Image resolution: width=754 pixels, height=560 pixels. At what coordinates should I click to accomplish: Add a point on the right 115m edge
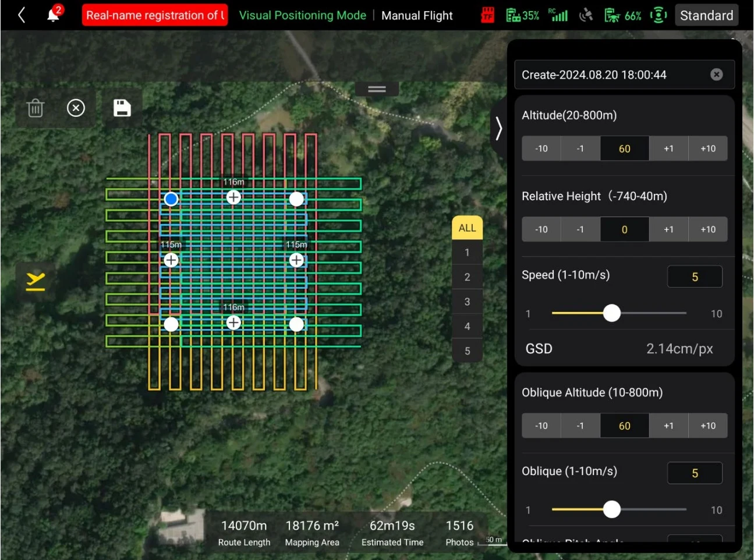(x=296, y=260)
